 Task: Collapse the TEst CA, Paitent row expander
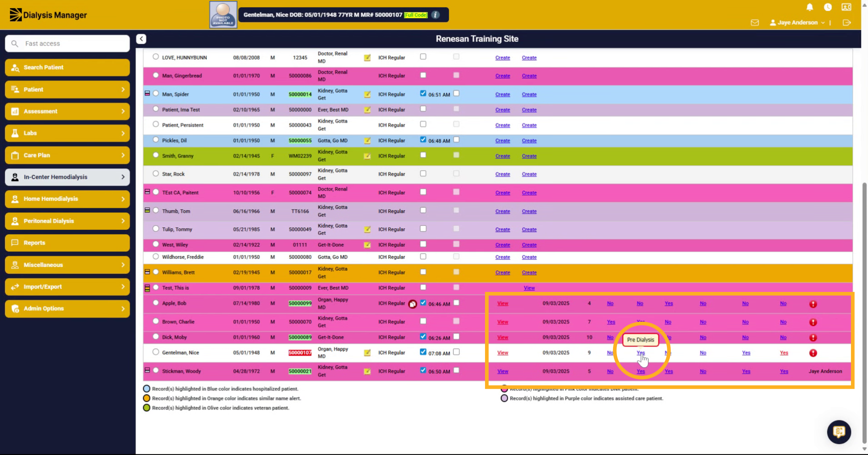[147, 192]
